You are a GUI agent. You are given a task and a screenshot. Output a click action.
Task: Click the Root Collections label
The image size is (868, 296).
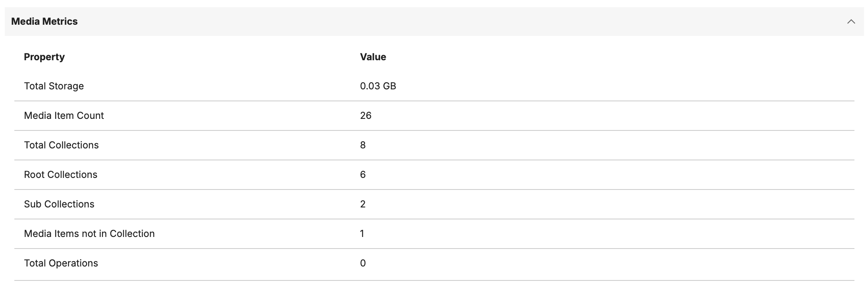pyautogui.click(x=61, y=174)
